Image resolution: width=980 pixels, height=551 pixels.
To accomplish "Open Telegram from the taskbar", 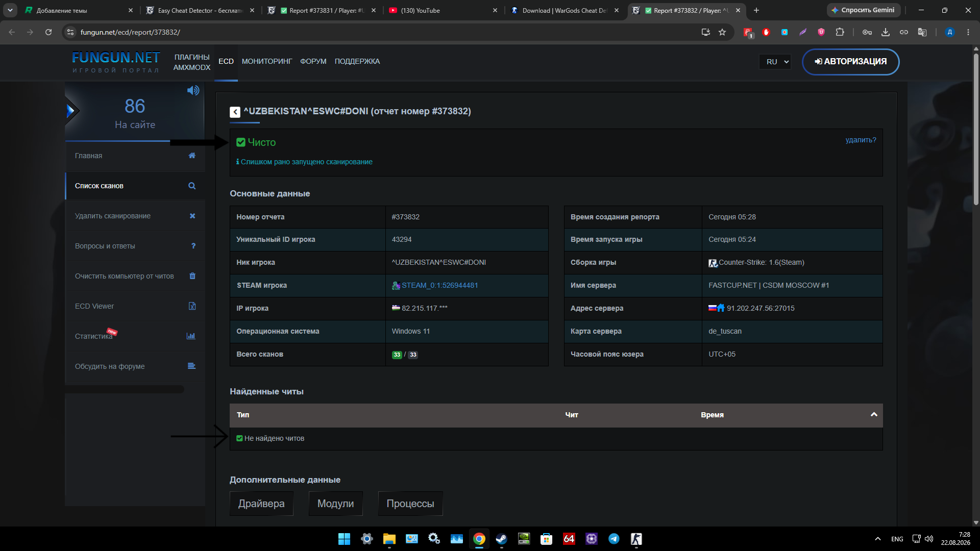I will pos(614,539).
